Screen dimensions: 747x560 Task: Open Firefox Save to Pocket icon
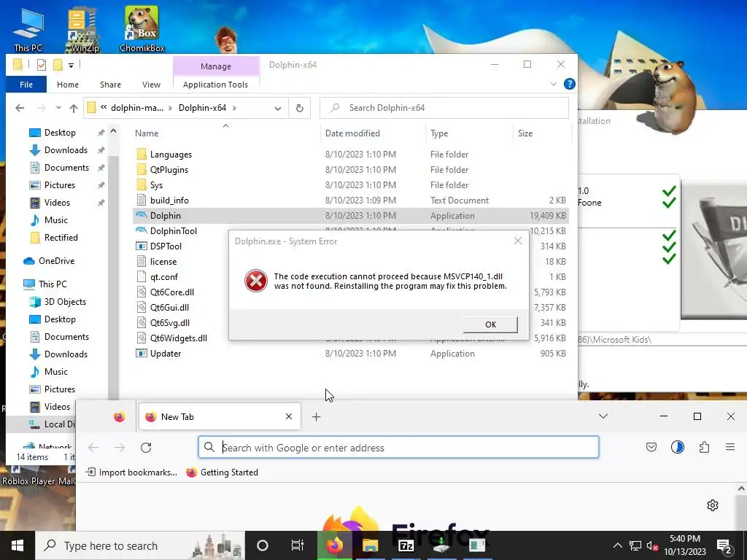pyautogui.click(x=651, y=447)
